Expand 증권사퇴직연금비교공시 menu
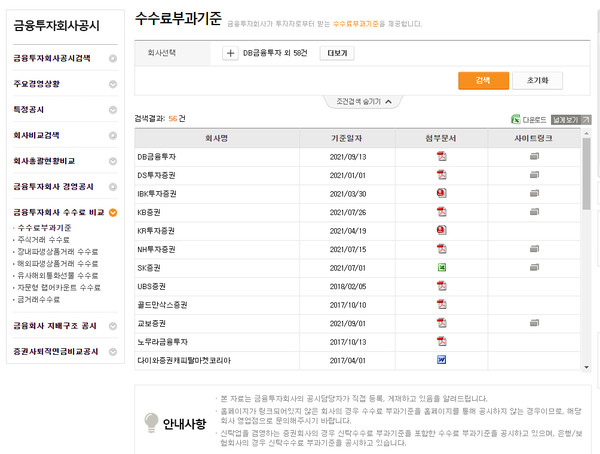 coord(113,352)
